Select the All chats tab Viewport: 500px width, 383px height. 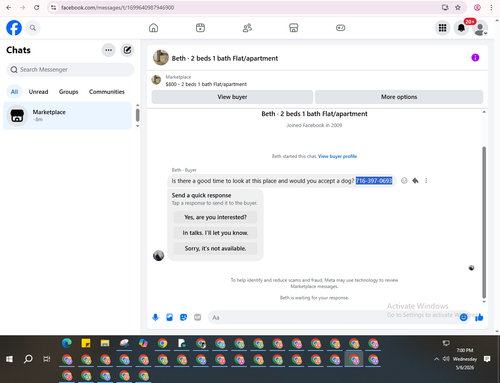[x=14, y=92]
